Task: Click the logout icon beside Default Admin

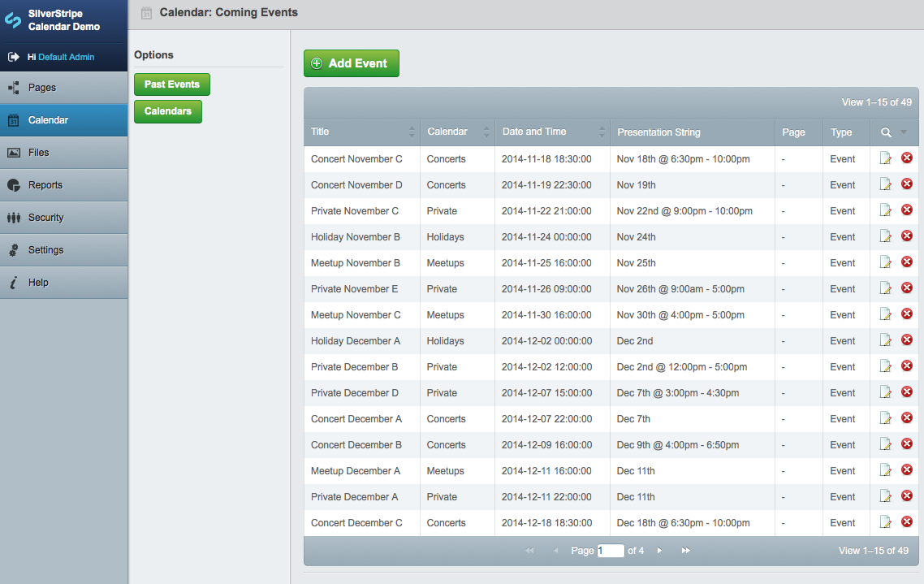Action: pyautogui.click(x=13, y=58)
